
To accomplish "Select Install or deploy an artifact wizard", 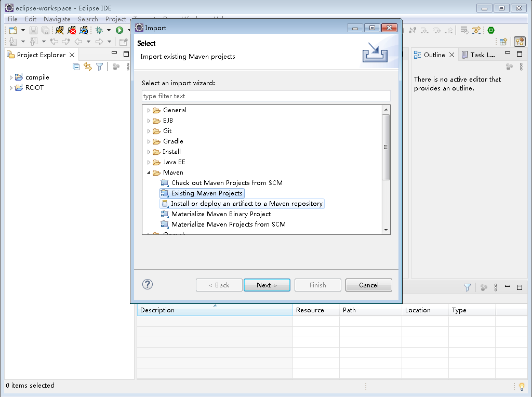I will (242, 204).
